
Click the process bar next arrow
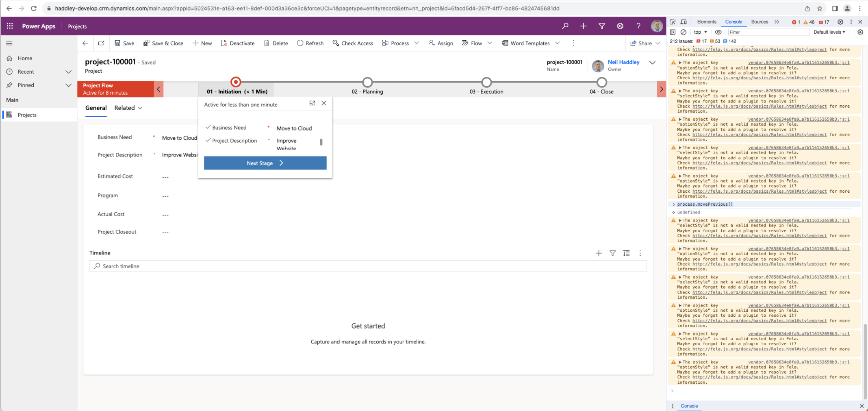[x=661, y=89]
